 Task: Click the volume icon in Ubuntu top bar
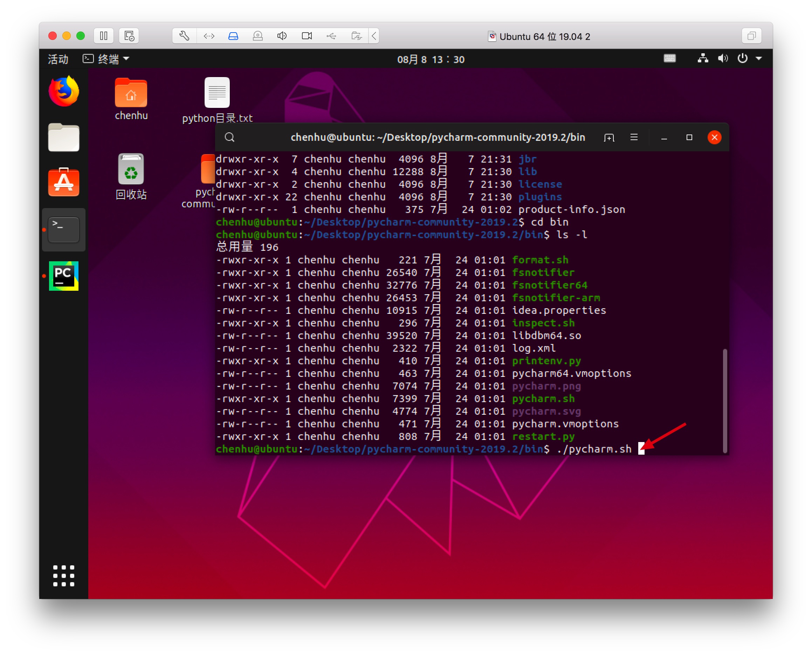pyautogui.click(x=723, y=58)
